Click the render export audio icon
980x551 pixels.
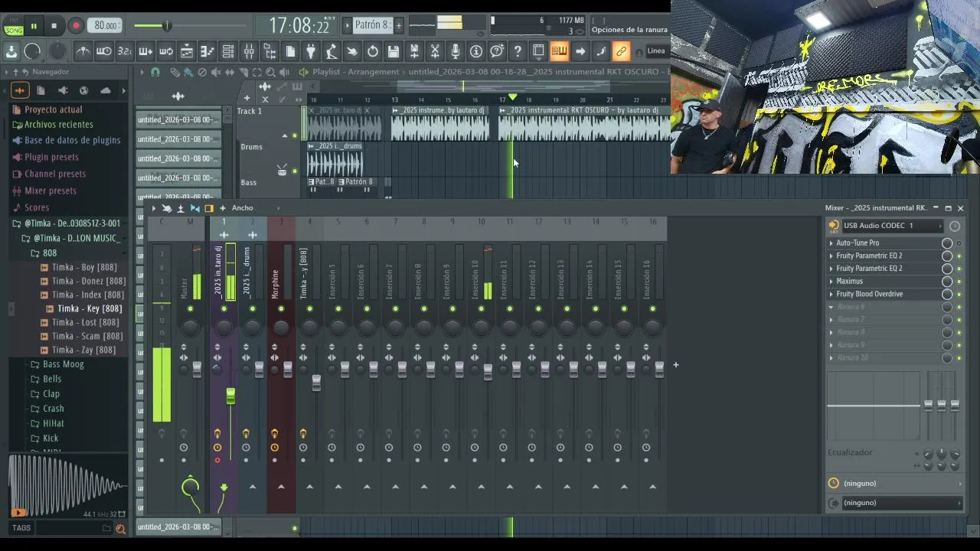click(414, 51)
